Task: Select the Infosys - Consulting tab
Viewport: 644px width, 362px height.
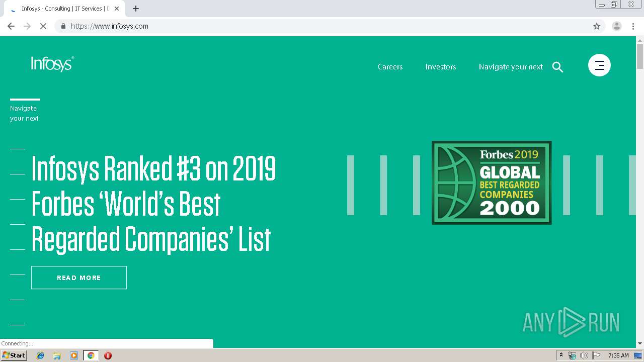Action: pos(65,9)
